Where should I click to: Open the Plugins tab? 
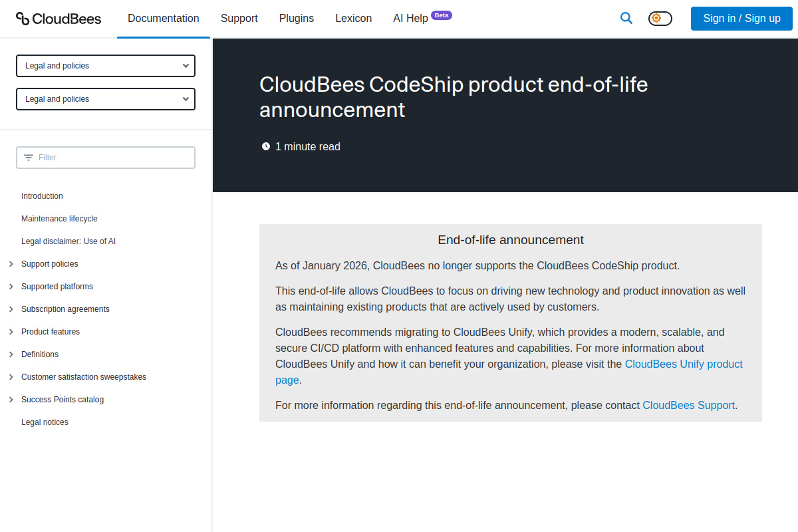coord(297,19)
